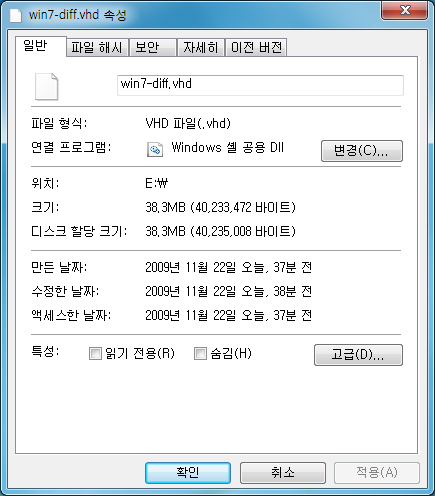
Task: Confirm with the 확인 button
Action: pos(188,473)
